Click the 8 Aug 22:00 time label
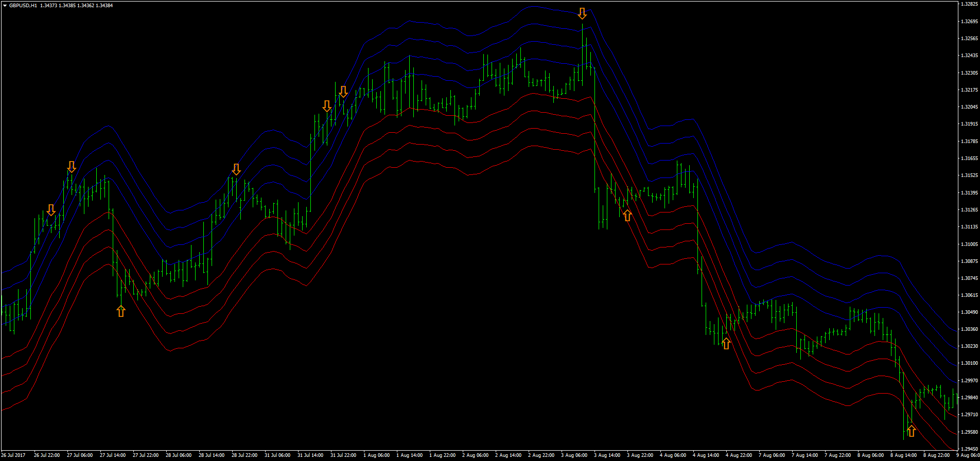 pos(936,455)
